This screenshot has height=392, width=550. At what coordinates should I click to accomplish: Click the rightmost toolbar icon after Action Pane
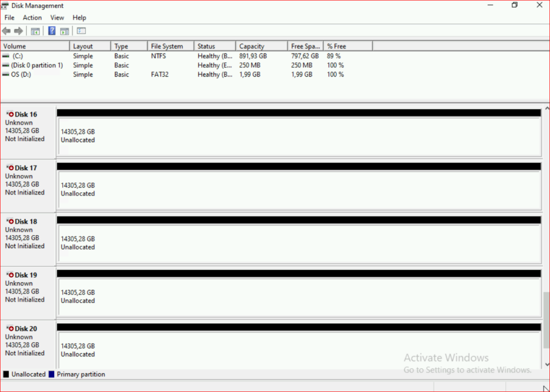[82, 31]
